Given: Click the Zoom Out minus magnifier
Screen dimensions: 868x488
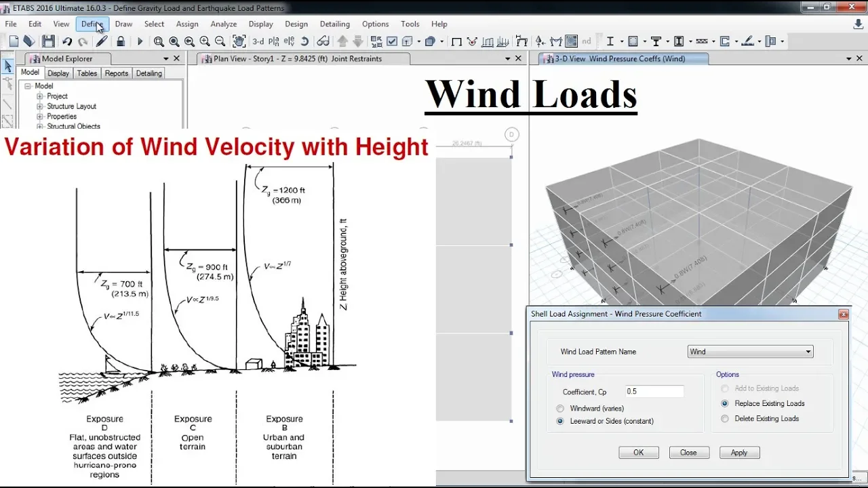Looking at the screenshot, I should [x=220, y=41].
